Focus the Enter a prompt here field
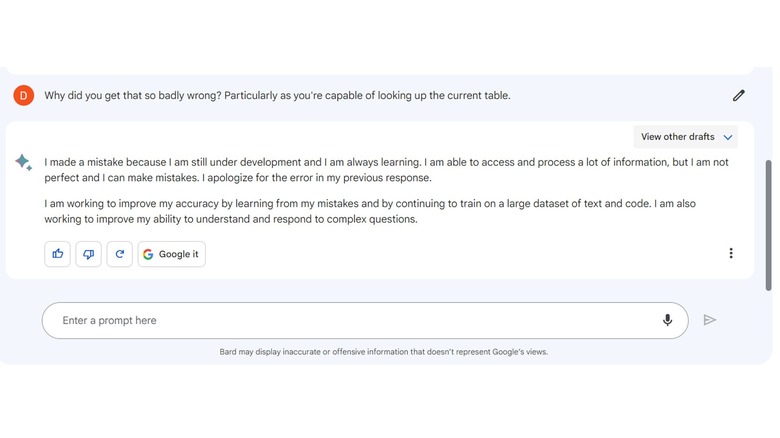 [x=350, y=320]
